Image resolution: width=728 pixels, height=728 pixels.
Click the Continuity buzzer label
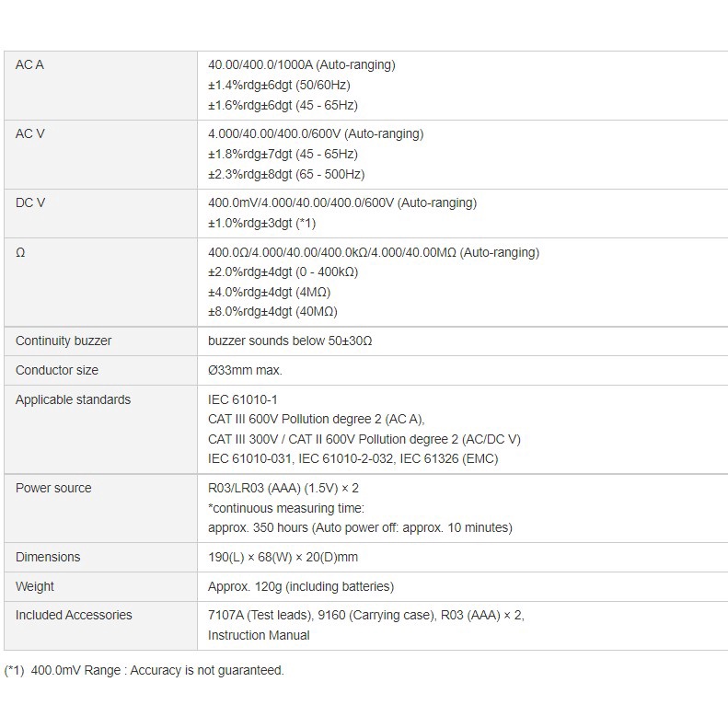click(64, 341)
